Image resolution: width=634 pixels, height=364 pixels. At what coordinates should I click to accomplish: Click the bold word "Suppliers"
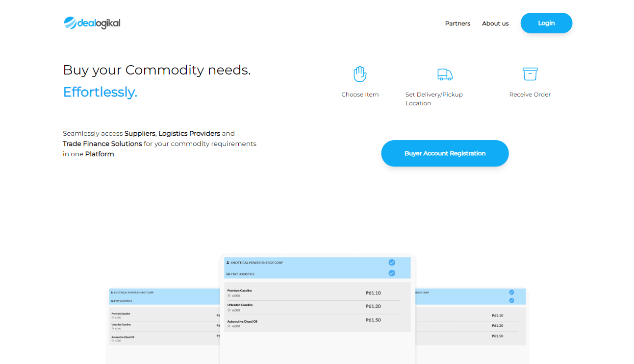[140, 133]
